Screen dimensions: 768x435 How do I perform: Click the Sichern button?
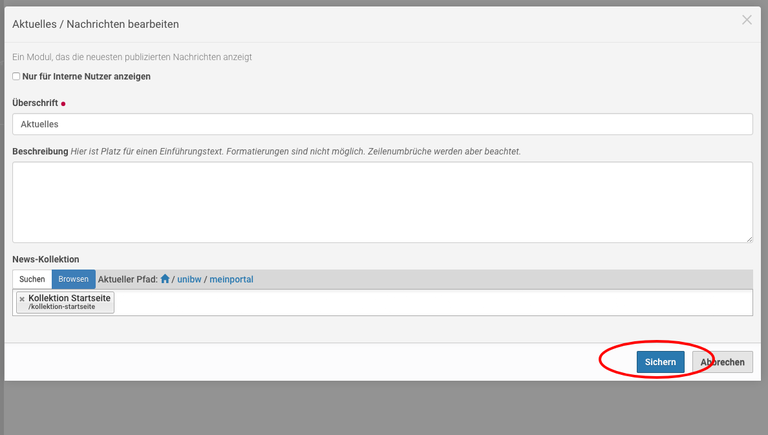(660, 362)
